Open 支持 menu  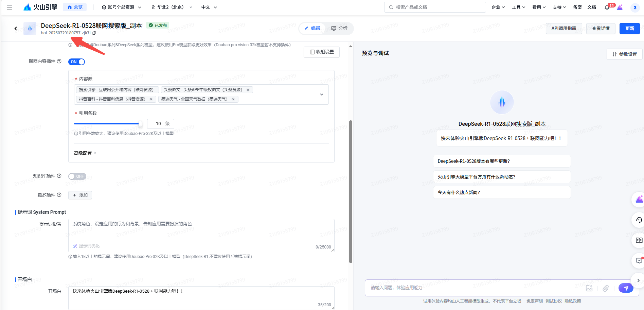pos(559,7)
